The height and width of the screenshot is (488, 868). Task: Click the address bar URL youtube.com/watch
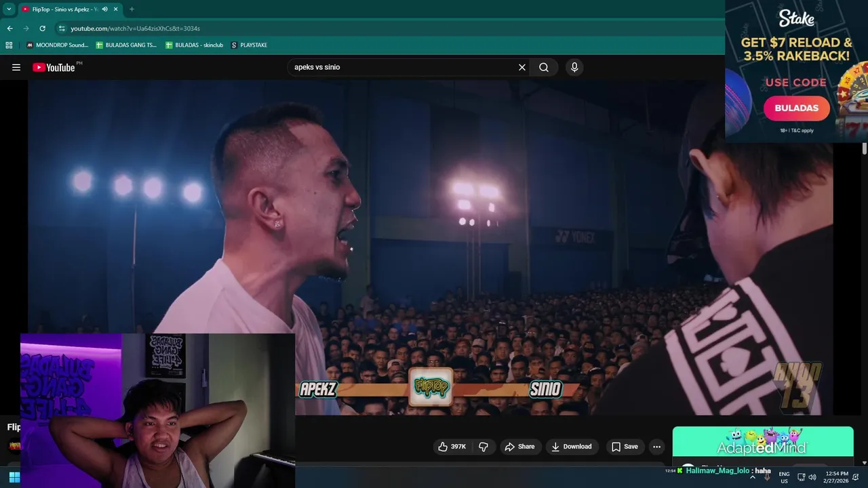[x=135, y=28]
